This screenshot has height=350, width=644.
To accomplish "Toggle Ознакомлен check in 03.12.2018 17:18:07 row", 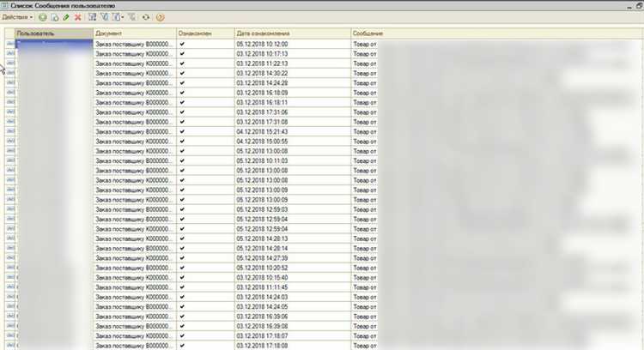I will coord(182,335).
